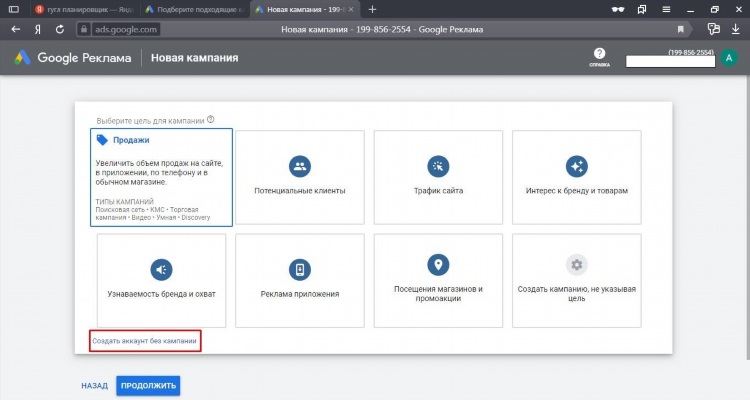Click the Продажи heading text

pyautogui.click(x=131, y=140)
